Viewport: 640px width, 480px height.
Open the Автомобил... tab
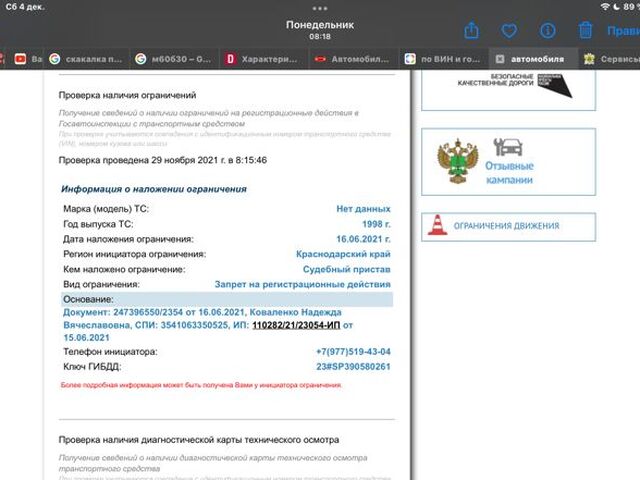tap(354, 59)
